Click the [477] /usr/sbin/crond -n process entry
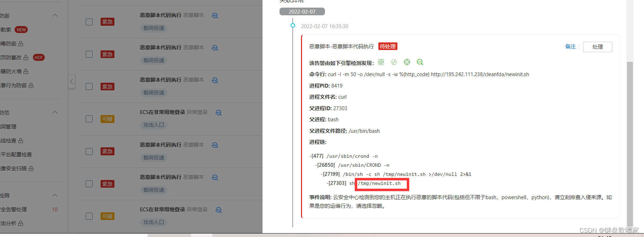 pyautogui.click(x=344, y=156)
